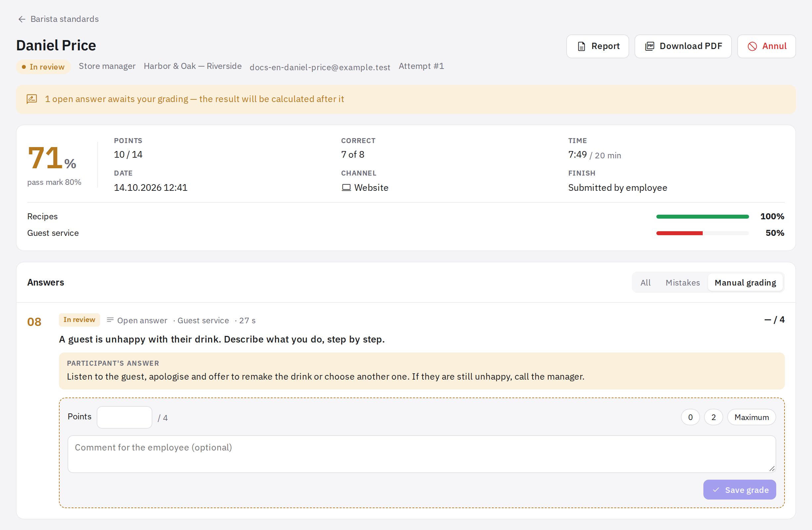Image resolution: width=812 pixels, height=530 pixels.
Task: Set grade to 2 points chip
Action: (x=713, y=417)
